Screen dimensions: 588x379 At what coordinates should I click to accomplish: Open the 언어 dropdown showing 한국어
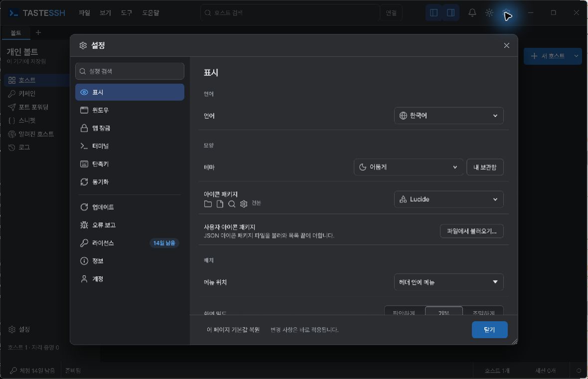pos(448,116)
